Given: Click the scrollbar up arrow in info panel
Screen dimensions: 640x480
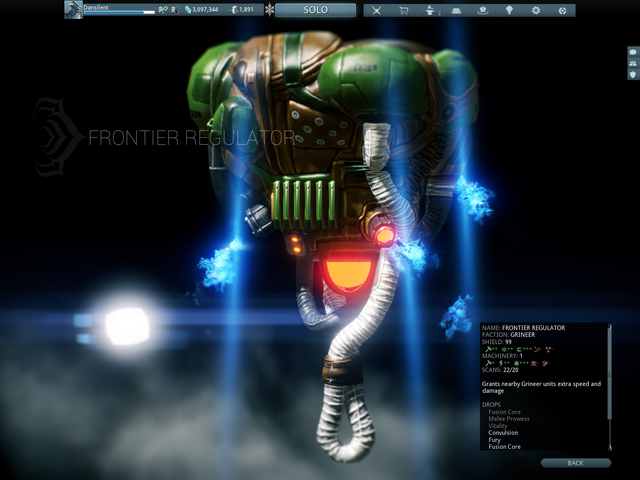Looking at the screenshot, I should click(x=609, y=327).
